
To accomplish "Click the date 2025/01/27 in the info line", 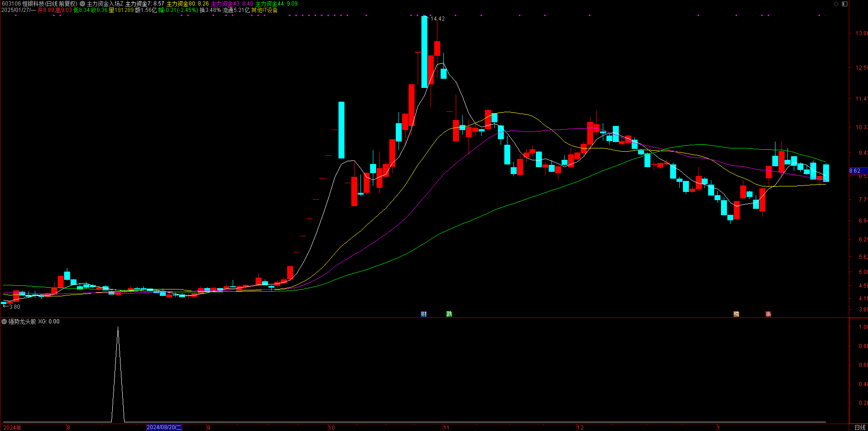I will point(16,10).
